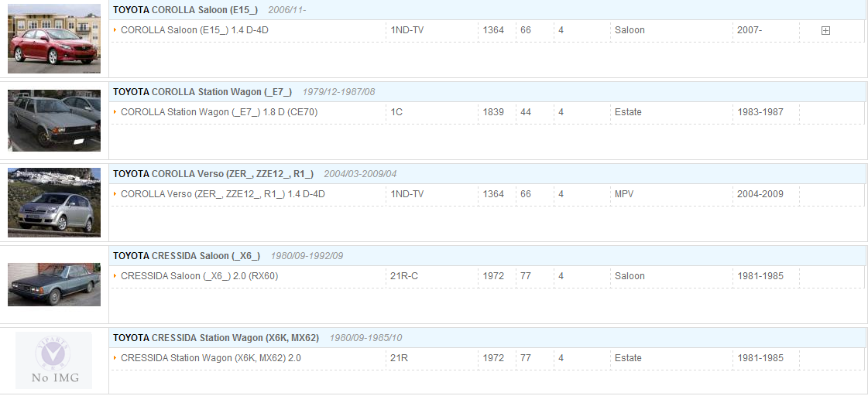The width and height of the screenshot is (868, 396).
Task: Click production date 1979/12-1987/08
Action: (x=338, y=92)
